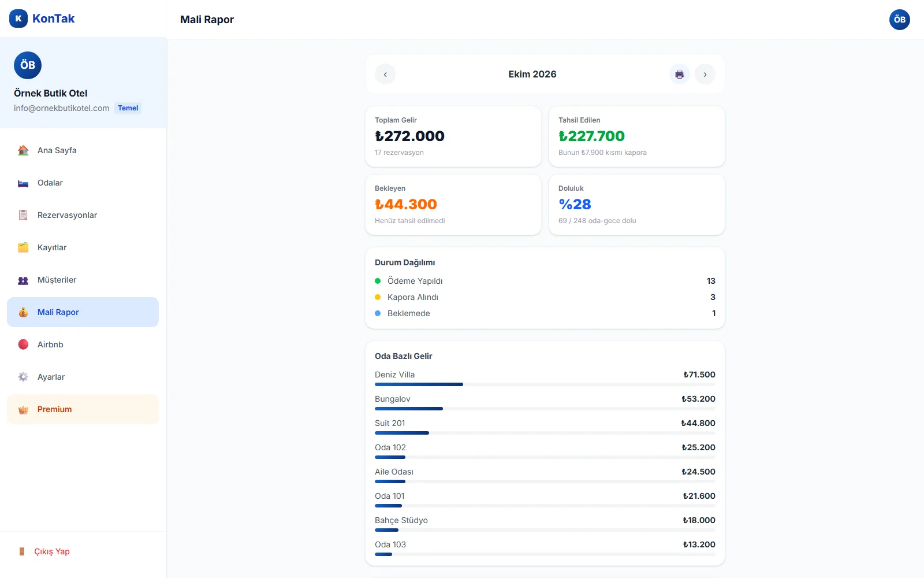Select the Ödeme Yapıldı status row
This screenshot has height=578, width=924.
(545, 281)
